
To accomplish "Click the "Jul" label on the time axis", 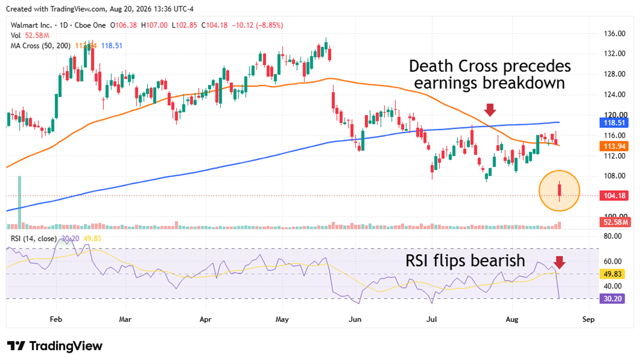I will click(x=433, y=319).
